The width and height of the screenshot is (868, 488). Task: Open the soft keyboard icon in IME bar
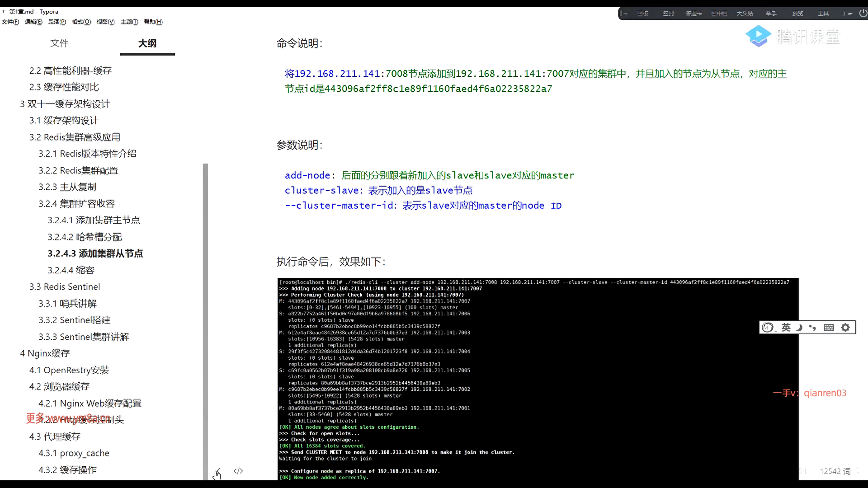pyautogui.click(x=829, y=328)
